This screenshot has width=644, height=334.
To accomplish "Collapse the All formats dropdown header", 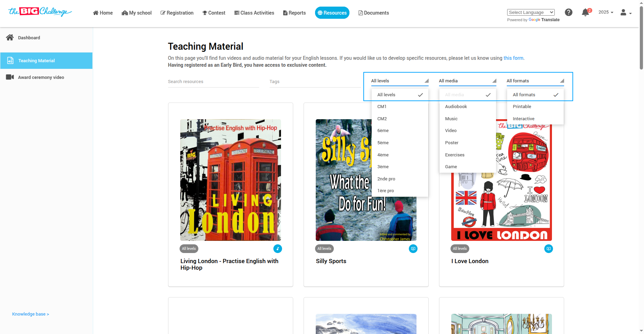I will (x=535, y=81).
